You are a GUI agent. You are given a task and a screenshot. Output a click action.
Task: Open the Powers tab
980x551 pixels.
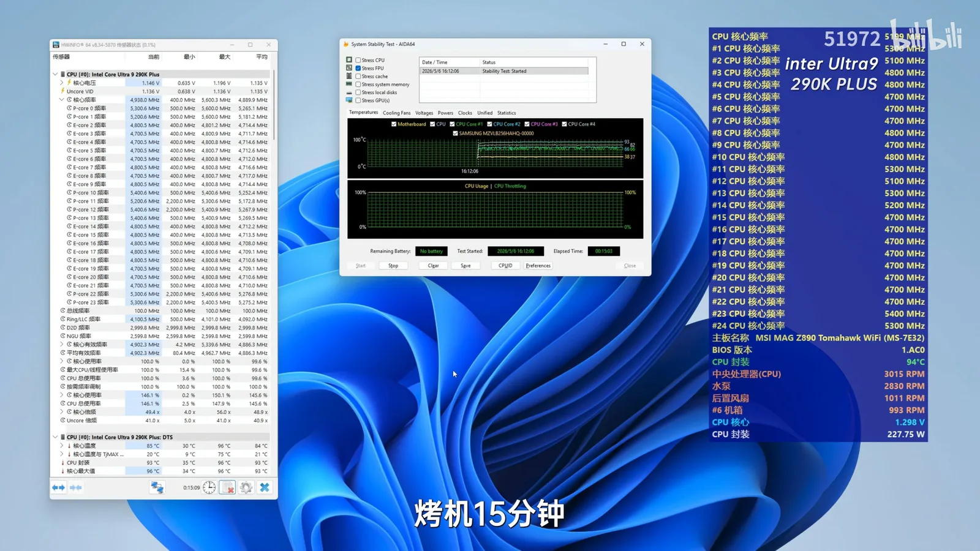tap(445, 113)
